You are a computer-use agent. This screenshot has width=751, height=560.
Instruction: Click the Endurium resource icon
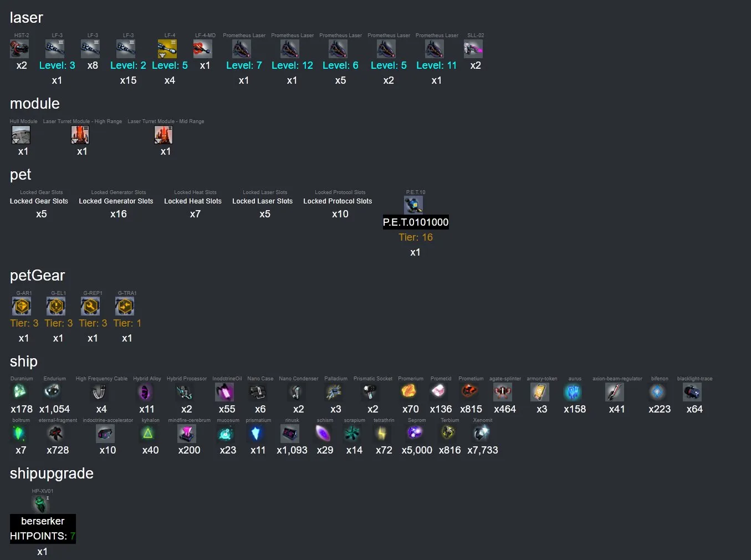[x=53, y=392]
